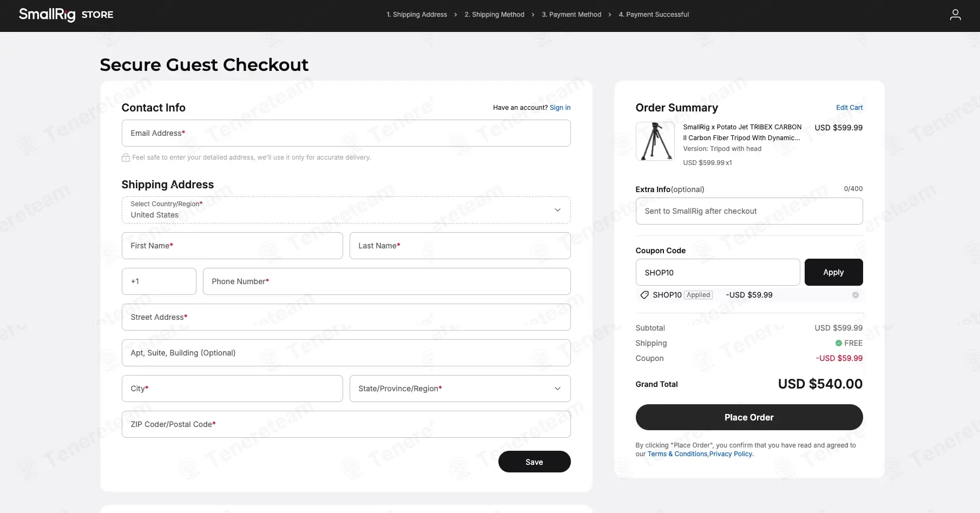This screenshot has height=513, width=980.
Task: Open the tripod product thumbnail
Action: click(655, 141)
